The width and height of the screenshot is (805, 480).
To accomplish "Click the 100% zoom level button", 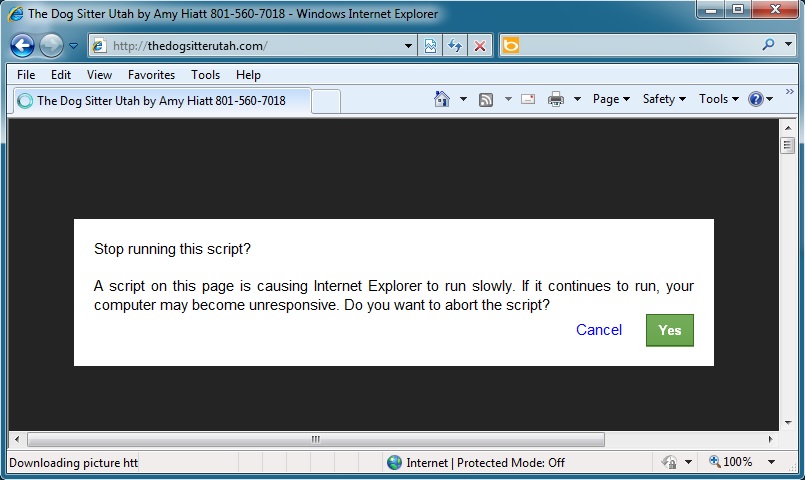I will 731,462.
